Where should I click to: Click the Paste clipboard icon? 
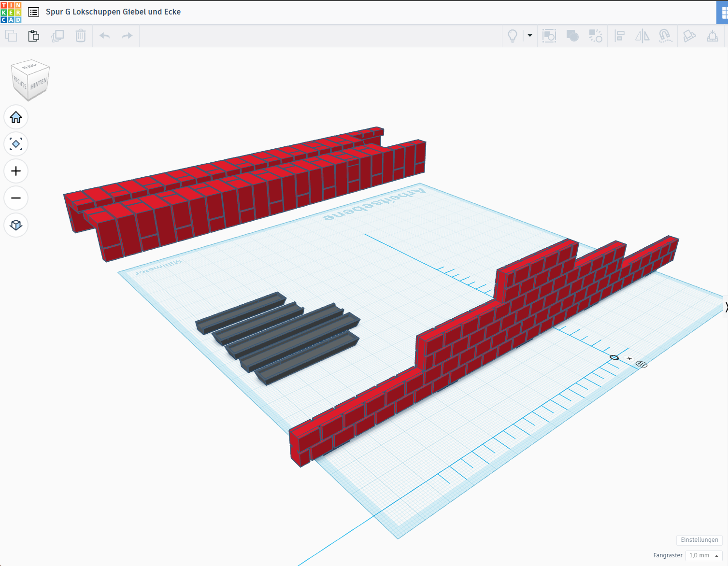tap(34, 36)
